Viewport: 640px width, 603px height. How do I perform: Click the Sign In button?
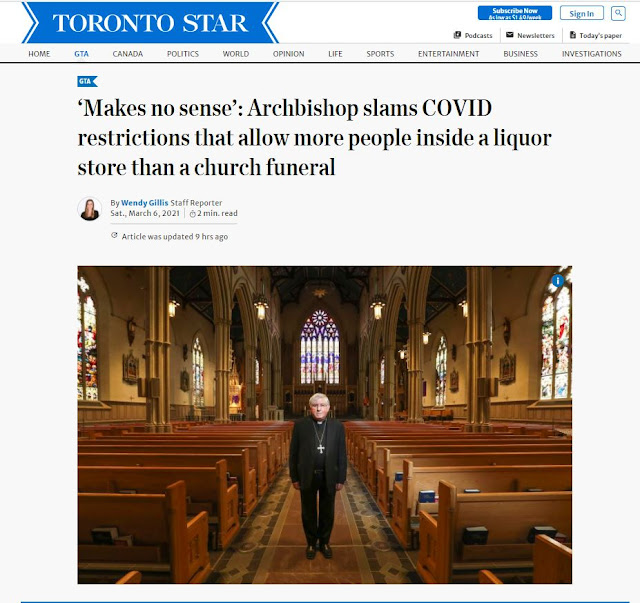pyautogui.click(x=582, y=13)
